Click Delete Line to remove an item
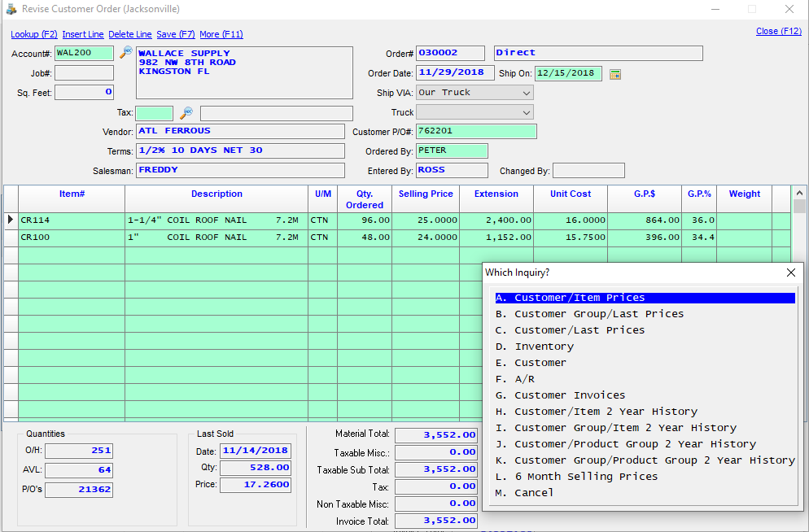 pos(129,33)
